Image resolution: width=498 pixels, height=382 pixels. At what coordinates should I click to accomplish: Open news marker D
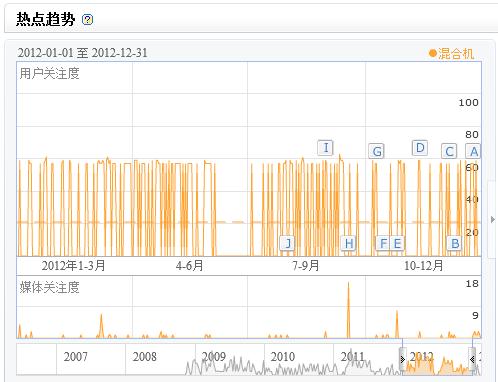(420, 148)
